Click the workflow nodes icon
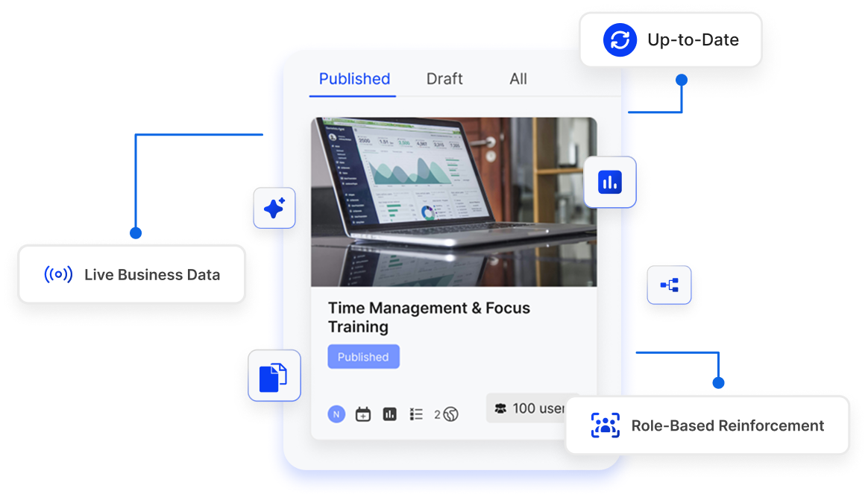The width and height of the screenshot is (868, 497). [x=668, y=285]
